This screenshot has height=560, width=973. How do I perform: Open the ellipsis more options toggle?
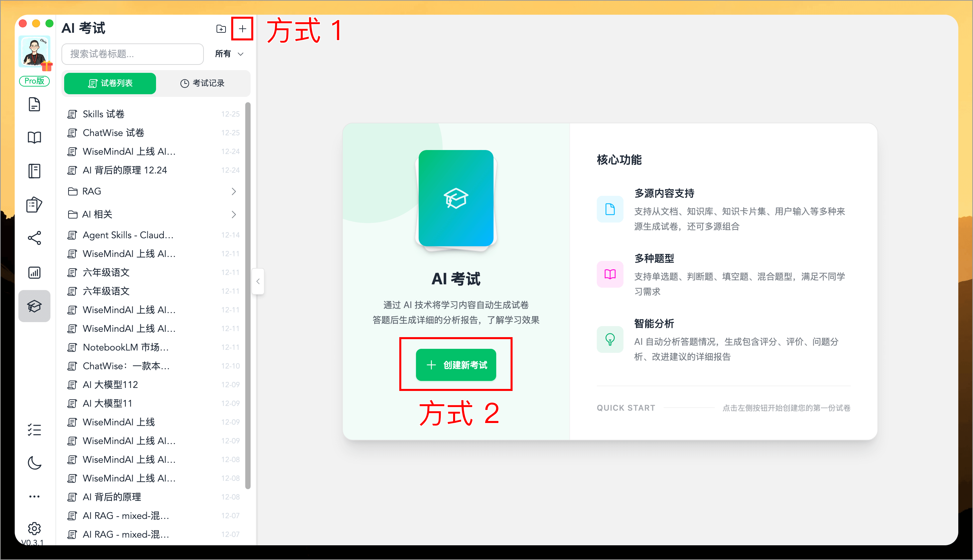35,496
